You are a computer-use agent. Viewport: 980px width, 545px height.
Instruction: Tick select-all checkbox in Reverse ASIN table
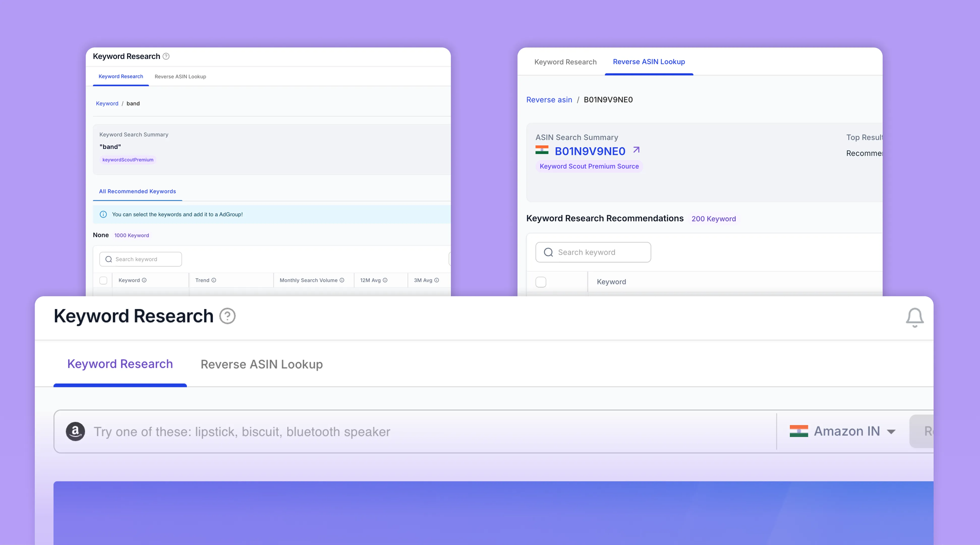coord(541,282)
